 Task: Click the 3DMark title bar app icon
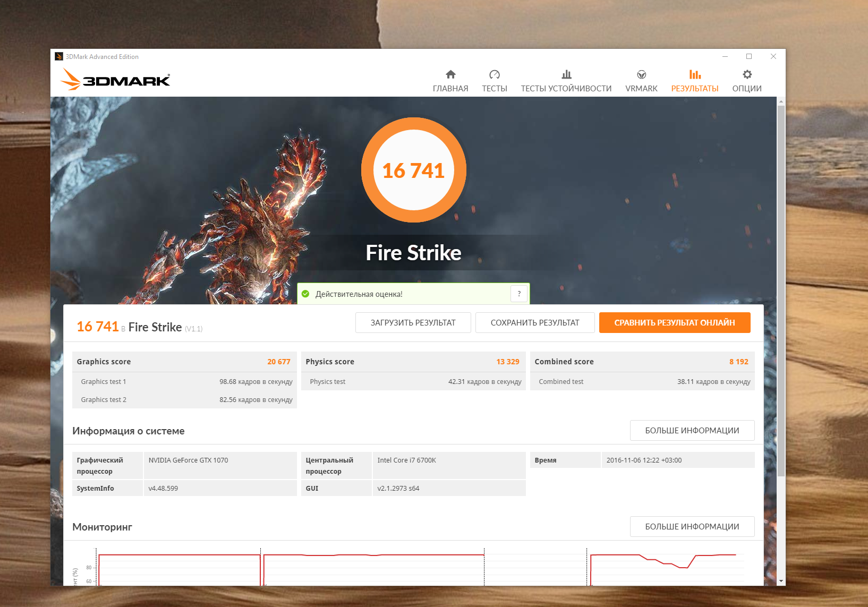click(x=59, y=57)
